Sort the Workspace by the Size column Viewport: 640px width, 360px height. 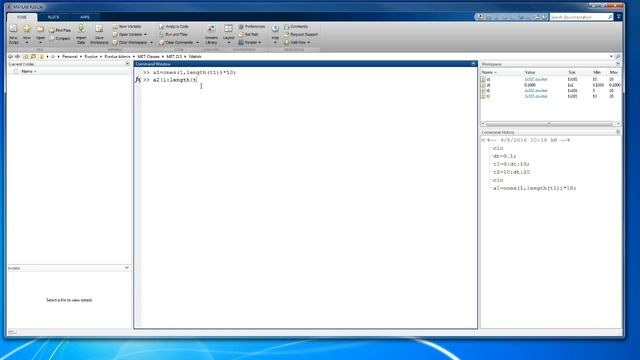click(x=572, y=72)
